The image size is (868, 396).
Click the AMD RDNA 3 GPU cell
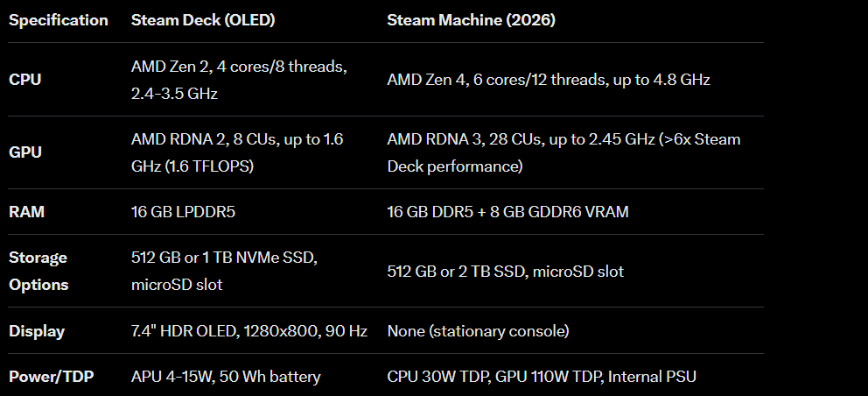(x=563, y=152)
